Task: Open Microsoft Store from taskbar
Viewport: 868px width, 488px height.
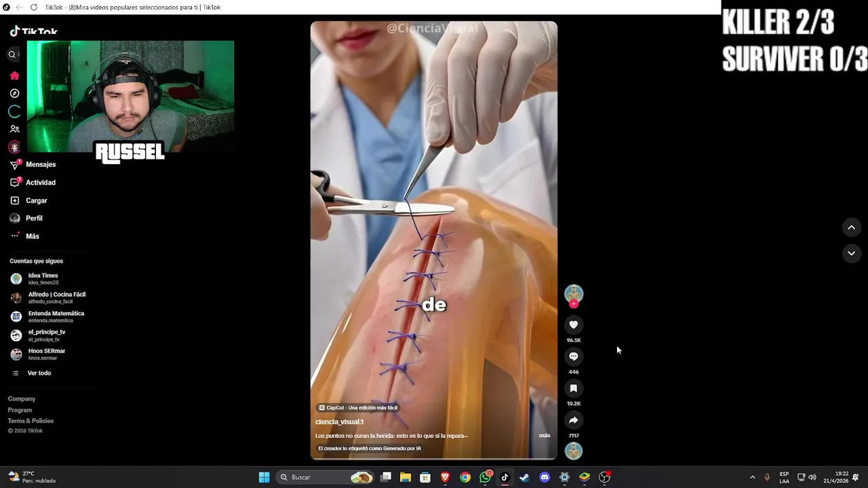Action: pyautogui.click(x=425, y=477)
